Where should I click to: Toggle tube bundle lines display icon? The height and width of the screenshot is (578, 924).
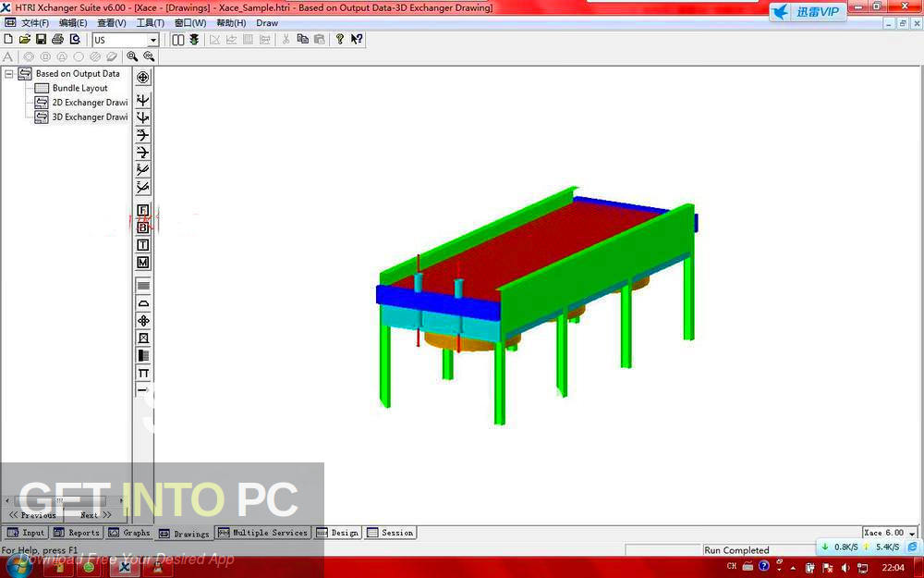click(142, 286)
